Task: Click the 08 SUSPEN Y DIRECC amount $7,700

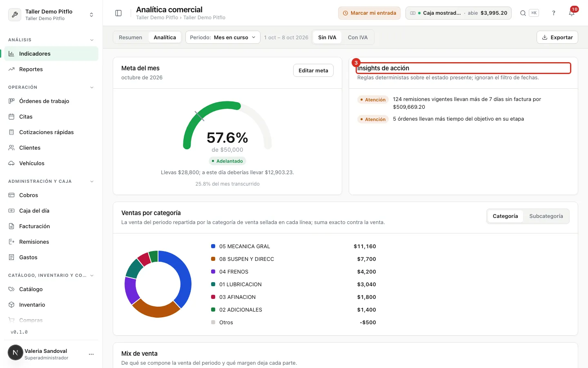Action: (x=366, y=259)
